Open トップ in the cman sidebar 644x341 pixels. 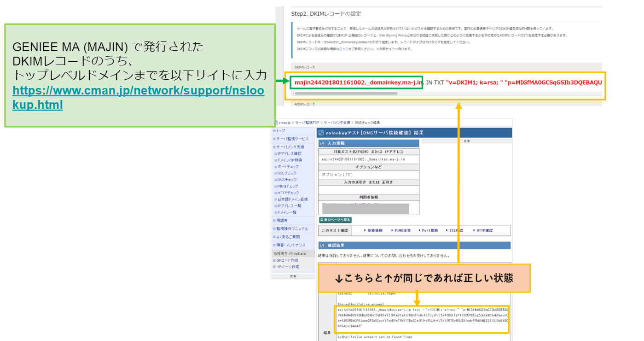[280, 131]
